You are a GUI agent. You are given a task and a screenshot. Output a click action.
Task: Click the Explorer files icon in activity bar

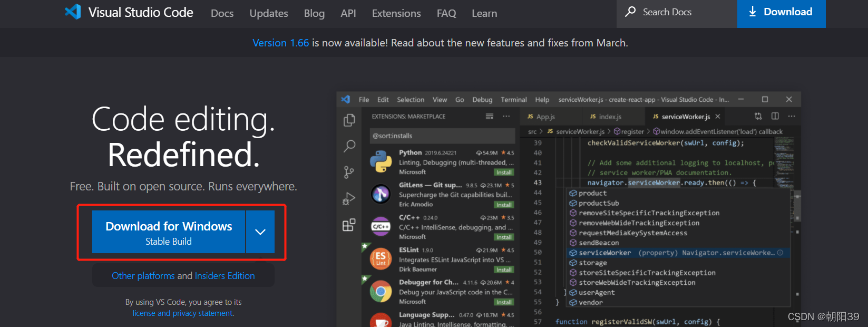349,120
